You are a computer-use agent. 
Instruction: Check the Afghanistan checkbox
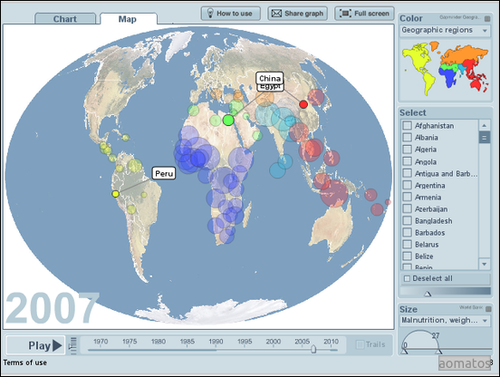pos(407,126)
